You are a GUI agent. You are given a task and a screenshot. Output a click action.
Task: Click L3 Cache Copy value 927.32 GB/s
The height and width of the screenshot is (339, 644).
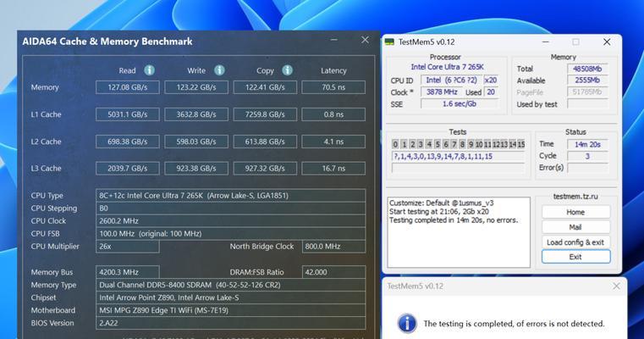(265, 169)
